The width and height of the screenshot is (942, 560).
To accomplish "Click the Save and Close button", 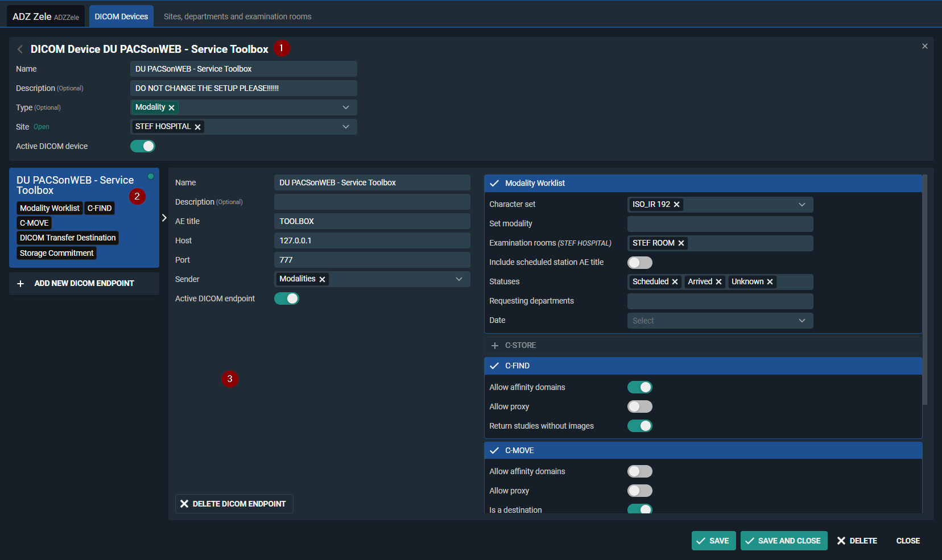I will [x=783, y=541].
